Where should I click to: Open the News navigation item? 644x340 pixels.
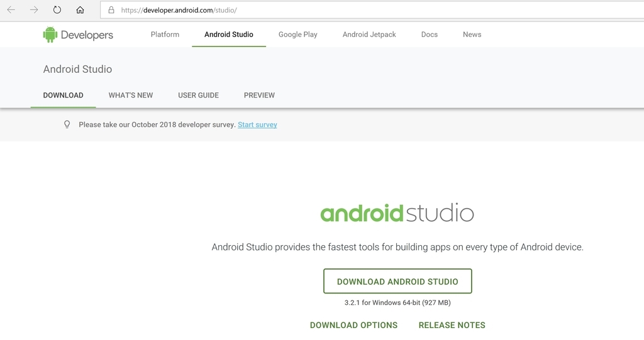click(472, 35)
